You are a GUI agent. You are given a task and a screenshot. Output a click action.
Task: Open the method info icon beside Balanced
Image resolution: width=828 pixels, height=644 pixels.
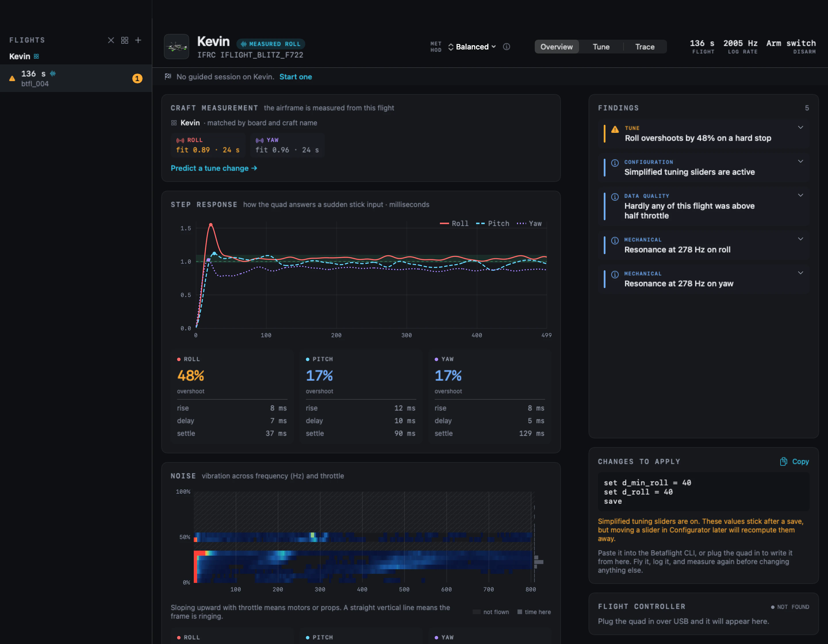coord(507,47)
